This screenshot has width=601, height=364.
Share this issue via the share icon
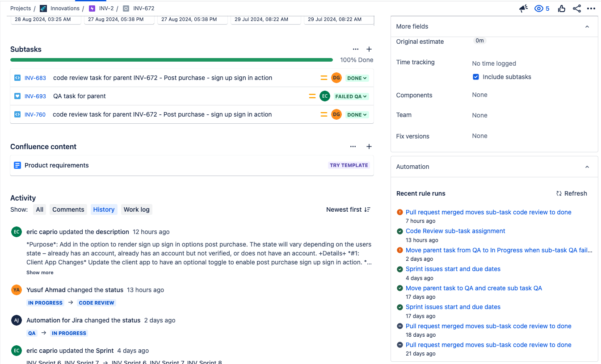(576, 8)
